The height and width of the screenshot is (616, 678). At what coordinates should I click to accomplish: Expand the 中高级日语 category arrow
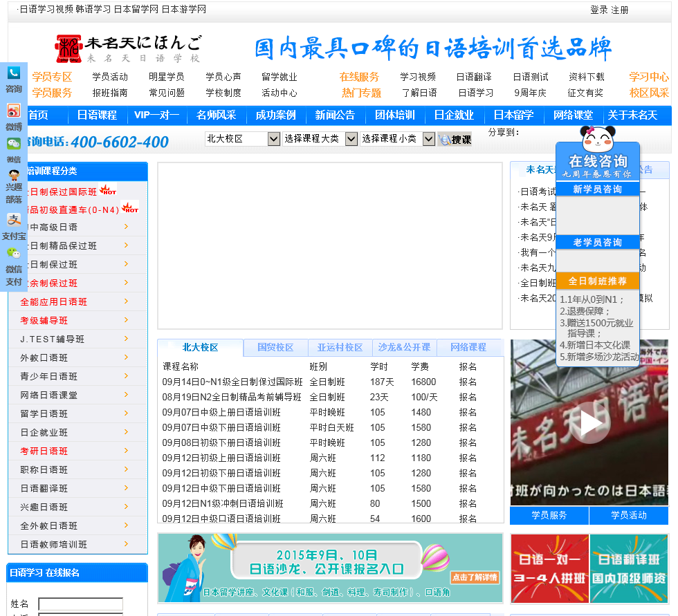(126, 226)
